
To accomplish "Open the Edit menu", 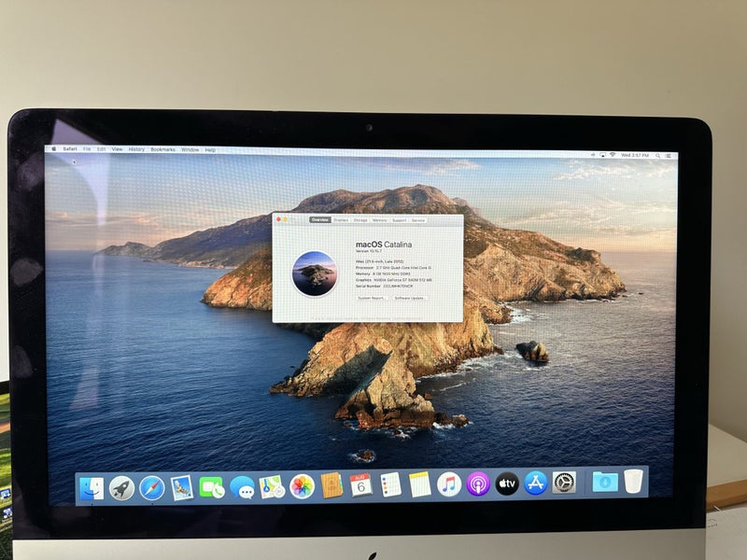I will click(x=102, y=149).
